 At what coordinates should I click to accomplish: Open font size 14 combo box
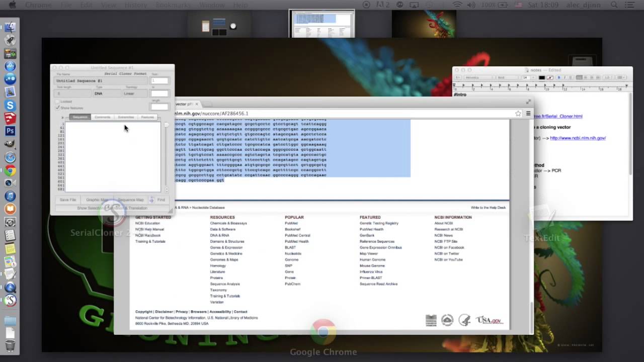[529, 77]
